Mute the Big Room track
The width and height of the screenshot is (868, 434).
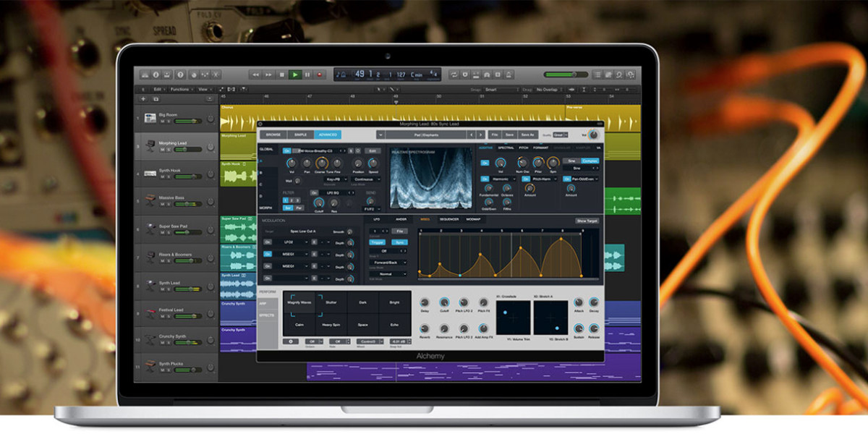pos(162,121)
